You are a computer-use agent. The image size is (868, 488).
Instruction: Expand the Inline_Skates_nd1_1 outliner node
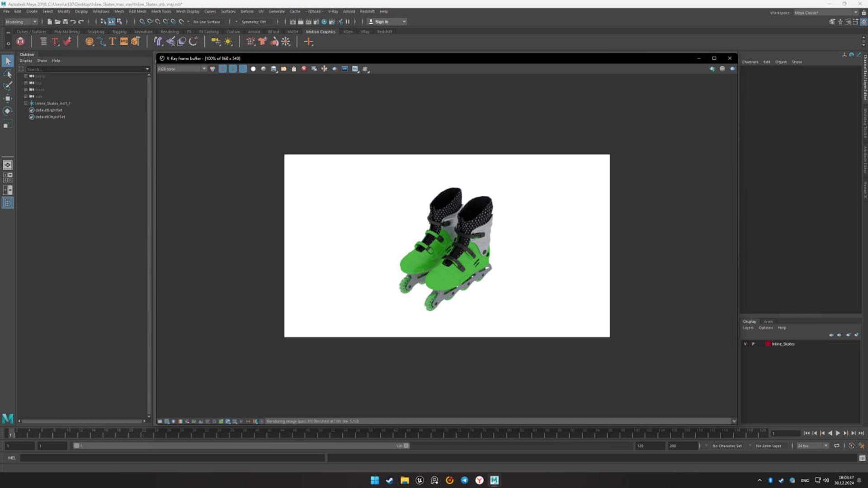[26, 104]
